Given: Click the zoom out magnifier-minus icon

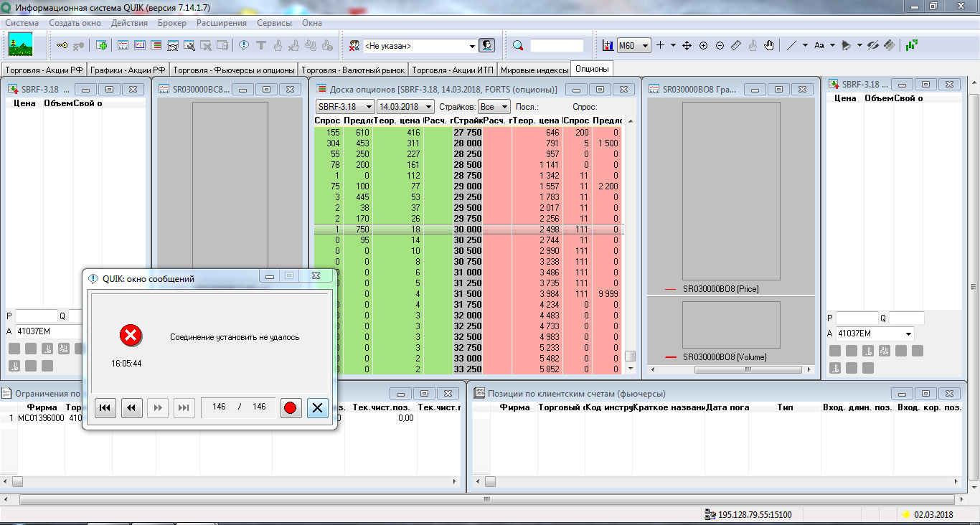Looking at the screenshot, I should (720, 45).
